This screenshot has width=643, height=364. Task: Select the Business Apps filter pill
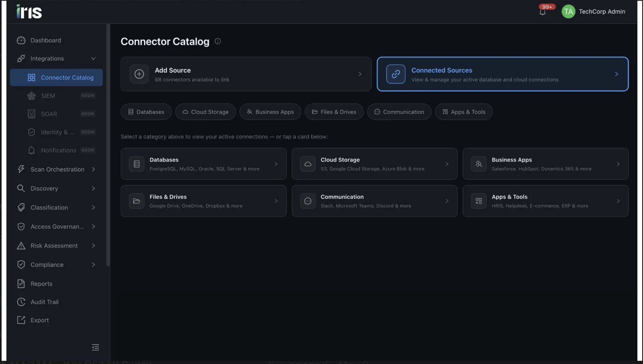click(270, 112)
